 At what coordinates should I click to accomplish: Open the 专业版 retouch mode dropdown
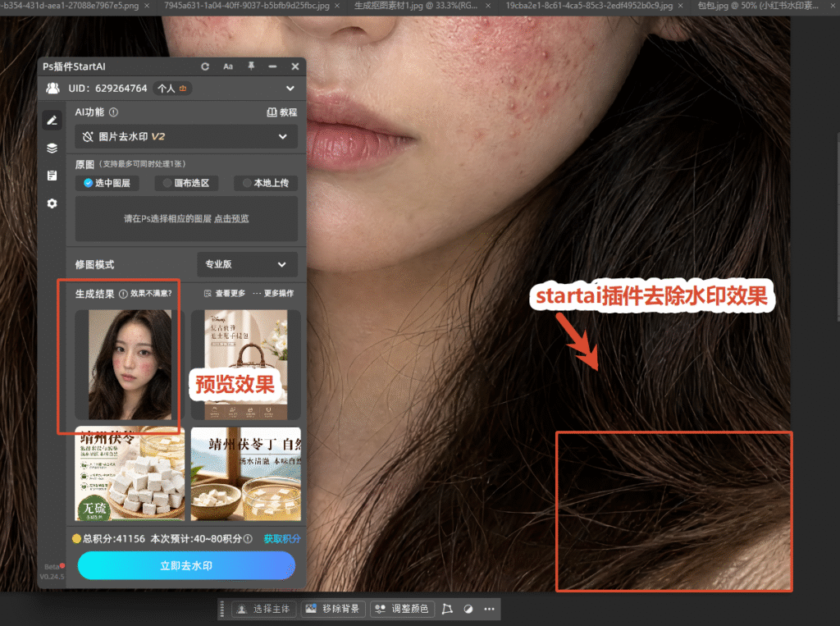coord(247,264)
